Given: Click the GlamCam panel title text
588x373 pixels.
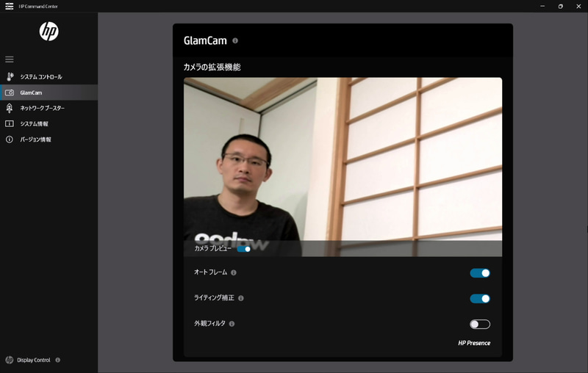Looking at the screenshot, I should point(205,40).
